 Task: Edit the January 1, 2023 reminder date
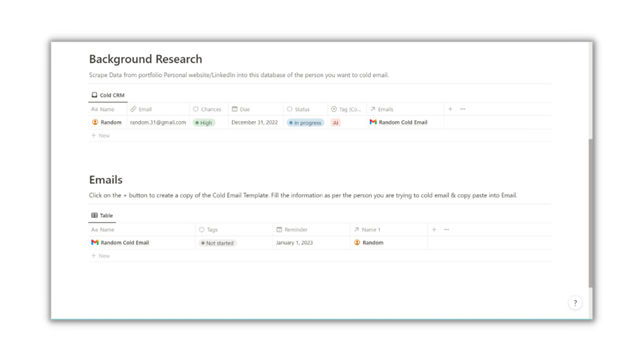coord(295,243)
